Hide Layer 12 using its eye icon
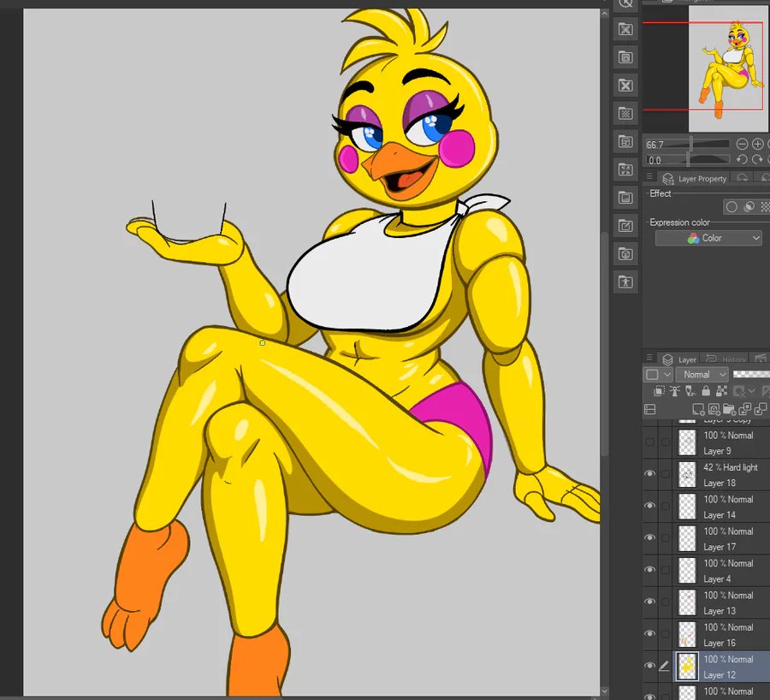Viewport: 770px width, 700px height. click(x=649, y=665)
